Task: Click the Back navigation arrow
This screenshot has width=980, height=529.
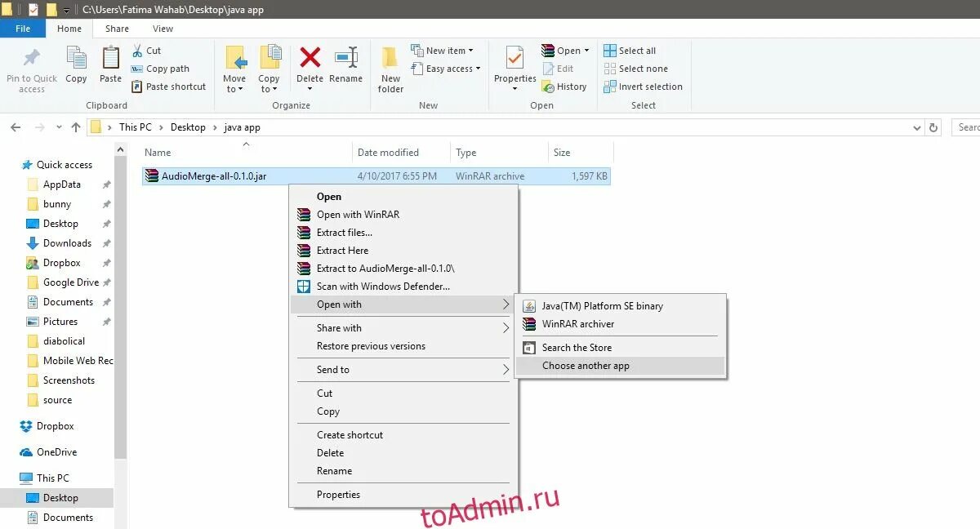Action: [16, 127]
